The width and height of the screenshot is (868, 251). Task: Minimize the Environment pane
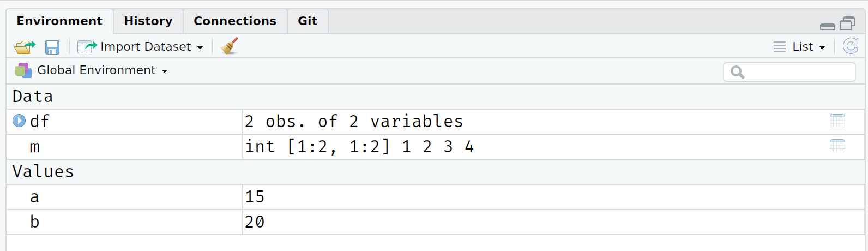(x=828, y=26)
